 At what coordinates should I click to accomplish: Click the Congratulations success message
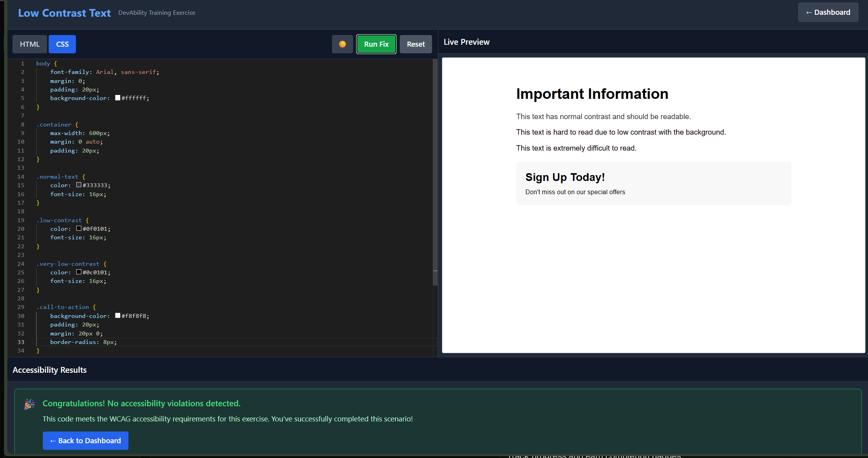coord(141,404)
